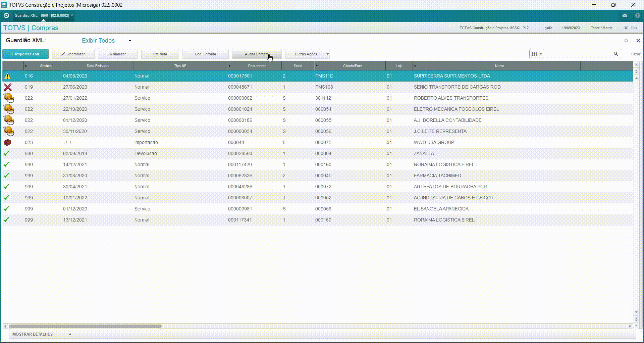Click the Sincronizar button
The width and height of the screenshot is (644, 343).
click(x=73, y=54)
